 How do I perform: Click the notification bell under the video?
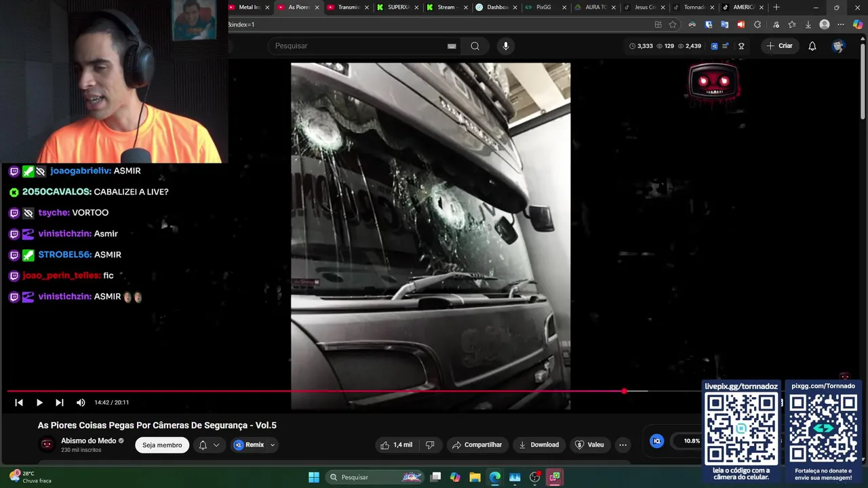click(203, 445)
